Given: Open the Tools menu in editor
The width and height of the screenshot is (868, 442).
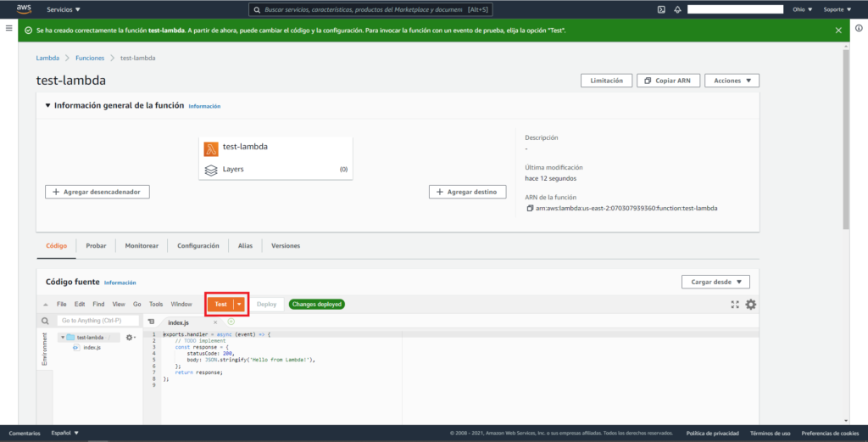Looking at the screenshot, I should 156,304.
